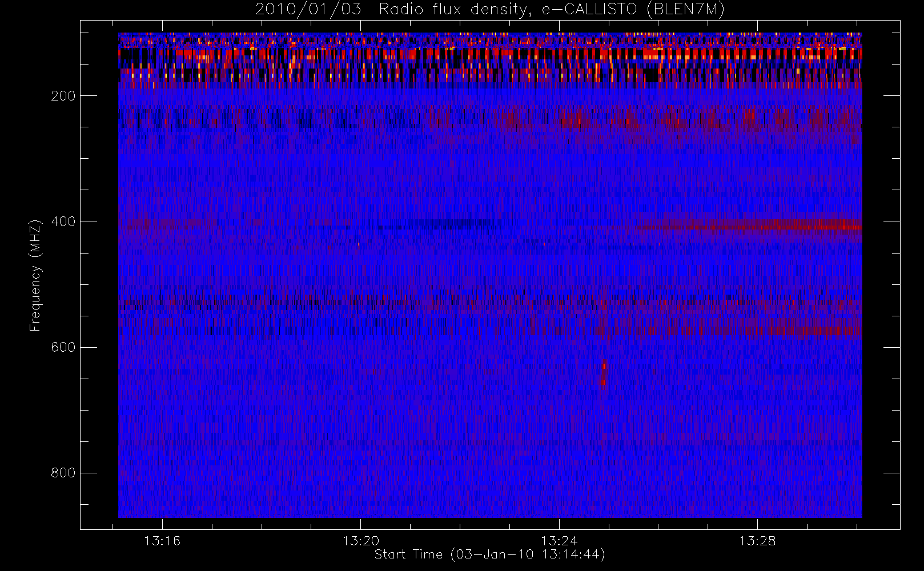Screen dimensions: 924x571
Task: Click the 13:20 time tick label
Action: click(x=361, y=541)
